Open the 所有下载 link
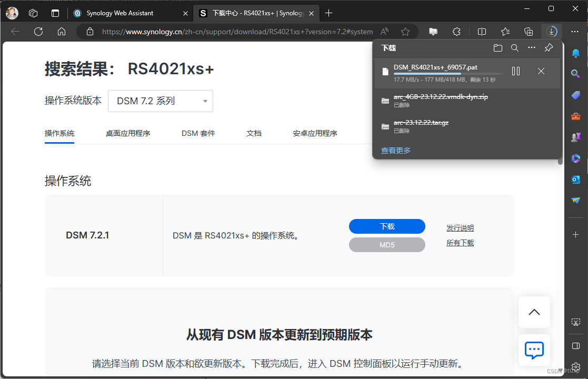The height and width of the screenshot is (379, 588). point(460,243)
